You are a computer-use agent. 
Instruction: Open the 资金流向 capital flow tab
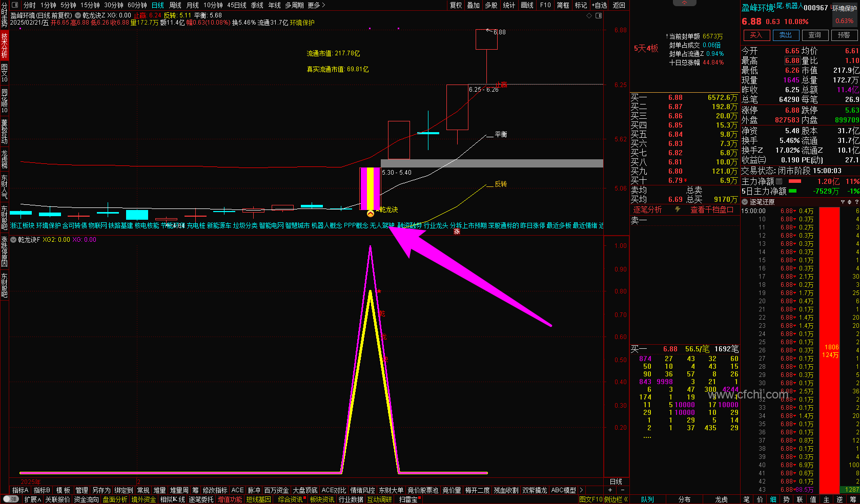[87, 499]
